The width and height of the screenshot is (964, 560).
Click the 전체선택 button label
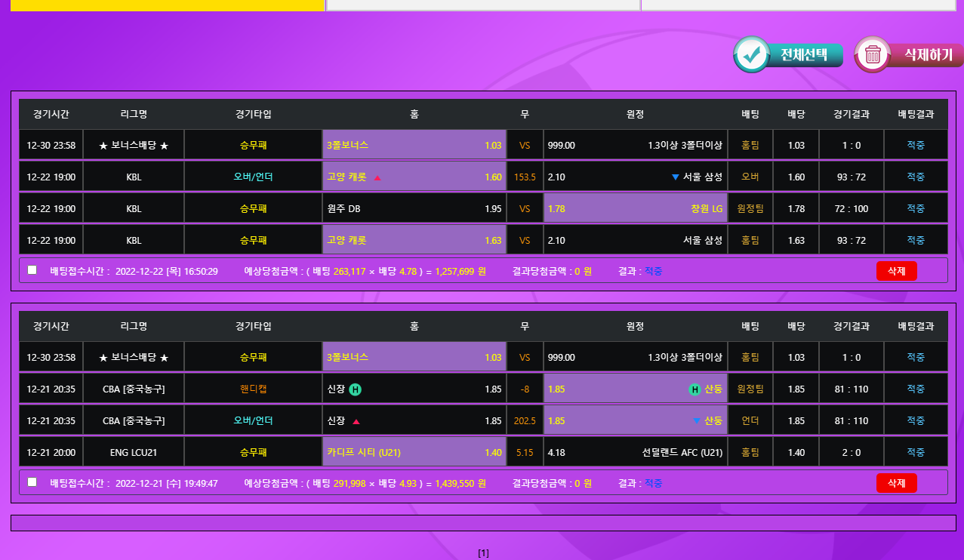tap(803, 55)
